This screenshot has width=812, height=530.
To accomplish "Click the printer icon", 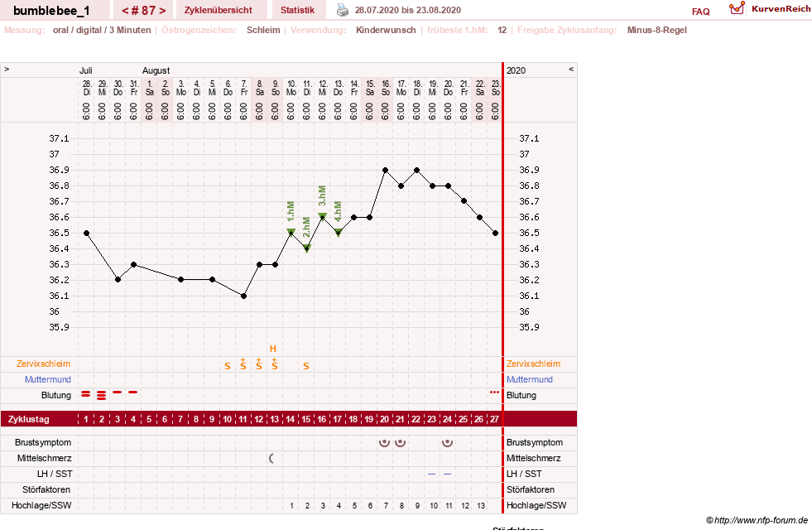I will (x=343, y=10).
